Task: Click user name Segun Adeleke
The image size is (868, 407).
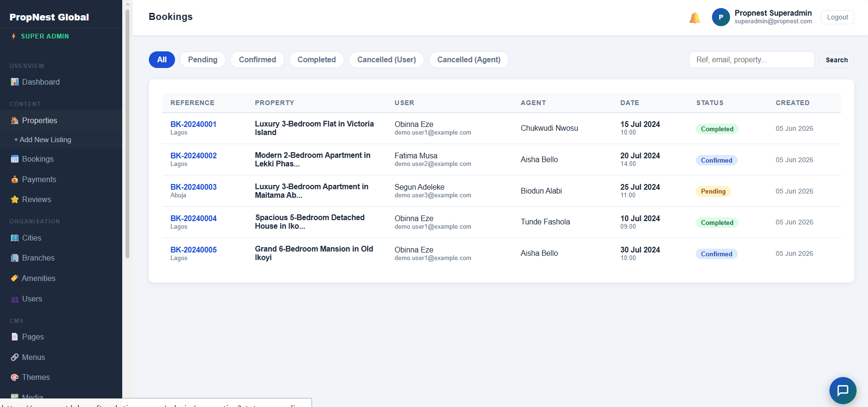Action: pyautogui.click(x=419, y=187)
